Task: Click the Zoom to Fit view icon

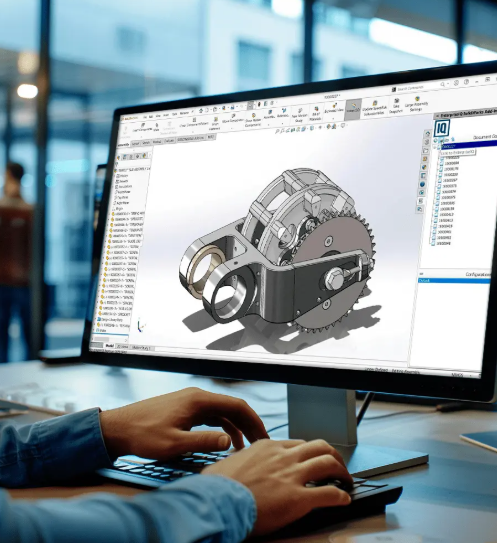Action: [x=277, y=132]
